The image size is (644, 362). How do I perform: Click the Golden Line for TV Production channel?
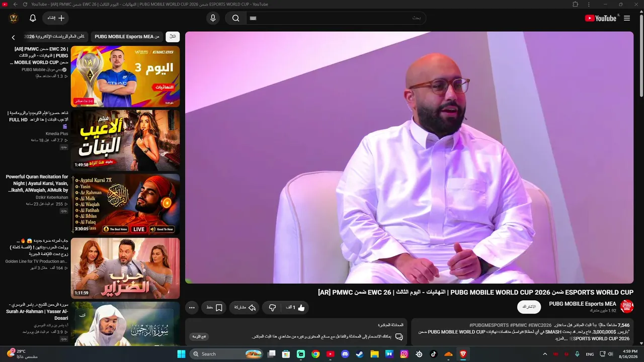(36, 261)
